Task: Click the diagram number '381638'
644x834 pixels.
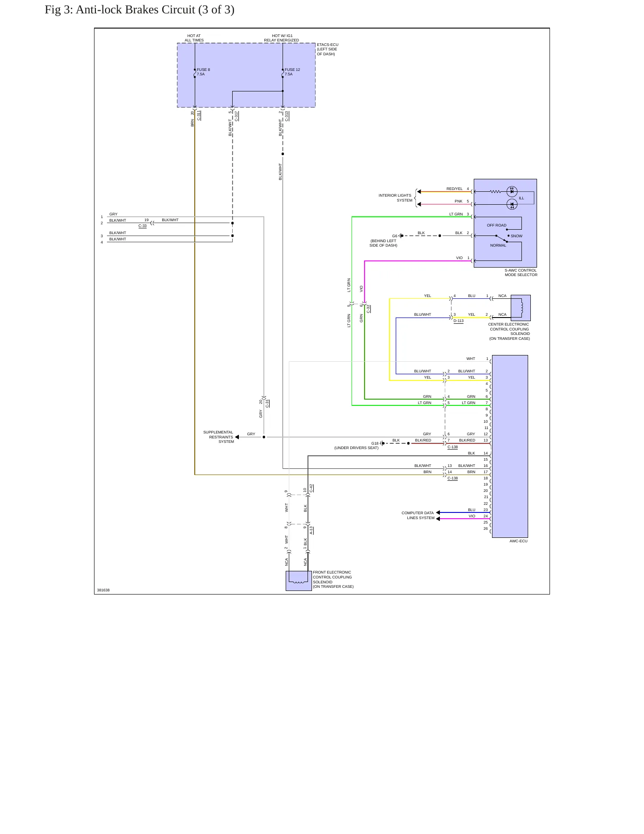Action: [x=103, y=590]
